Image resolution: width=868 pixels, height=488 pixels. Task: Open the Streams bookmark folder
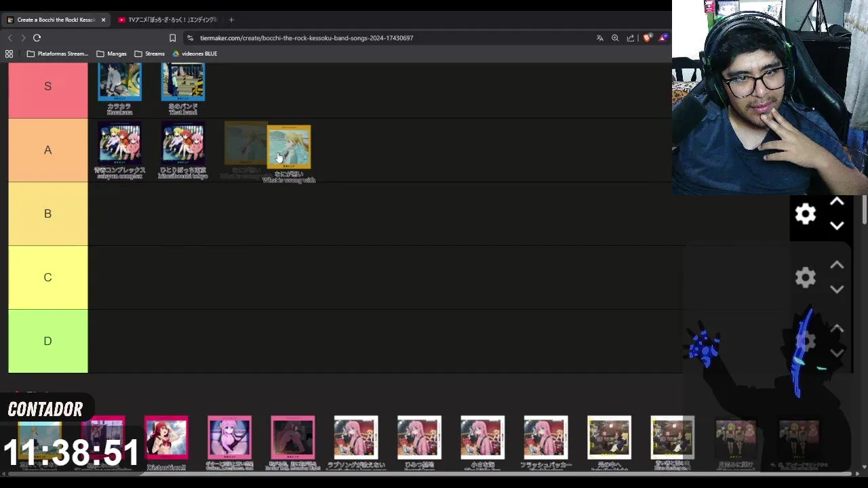pos(150,54)
